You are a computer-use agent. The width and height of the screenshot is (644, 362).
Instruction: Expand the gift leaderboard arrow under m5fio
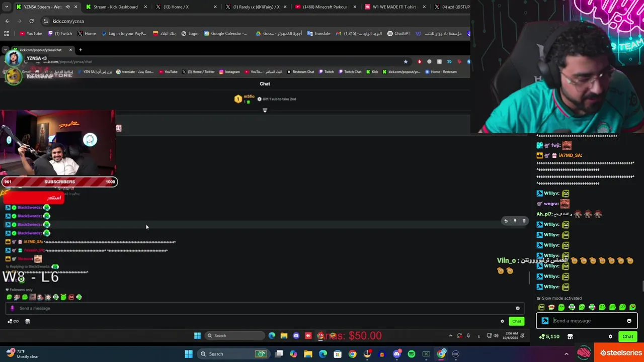click(x=265, y=110)
